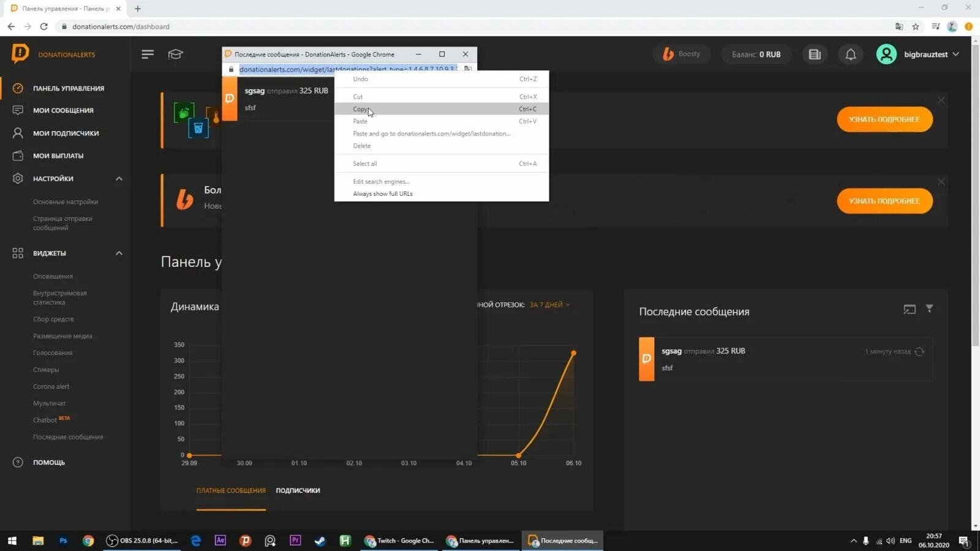Open Помощь help section

[x=48, y=462]
